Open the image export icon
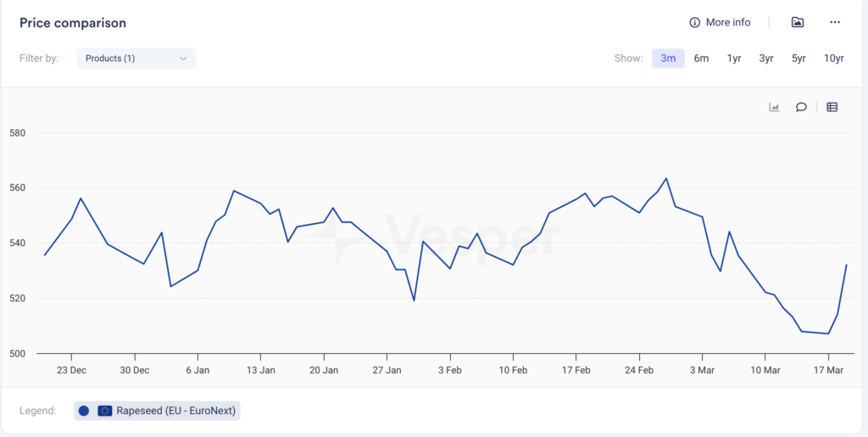868x437 pixels. pyautogui.click(x=798, y=23)
